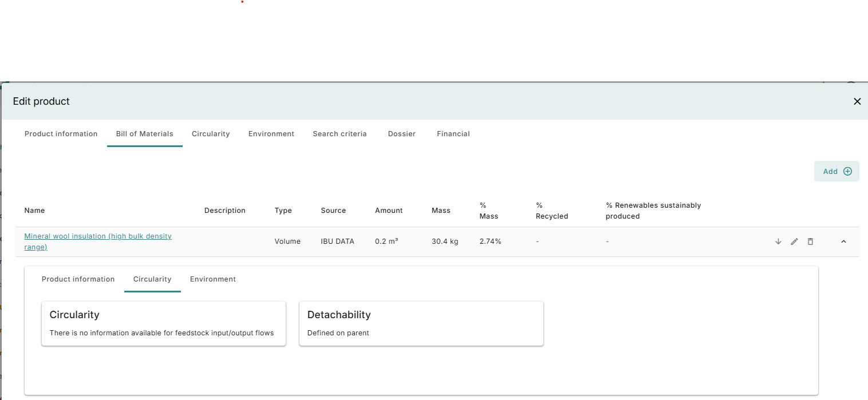Open nested Product information tab in row details
Viewport: 868px width, 400px height.
(78, 279)
